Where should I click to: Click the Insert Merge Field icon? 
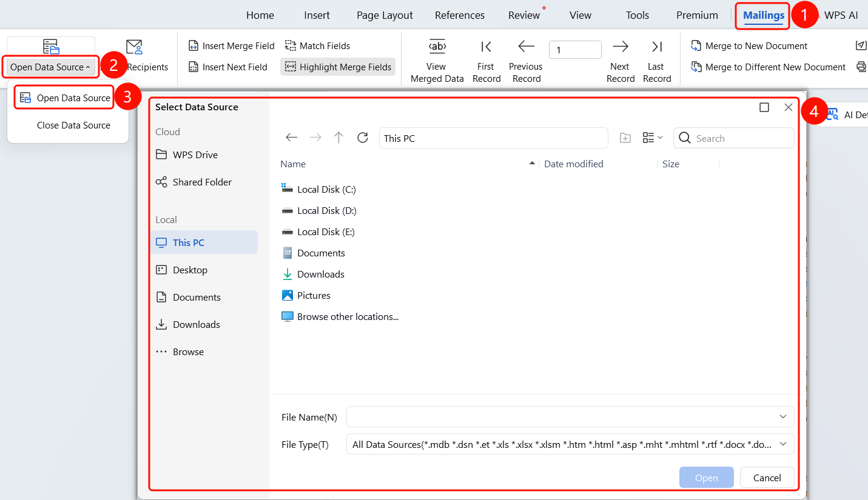[x=193, y=46]
